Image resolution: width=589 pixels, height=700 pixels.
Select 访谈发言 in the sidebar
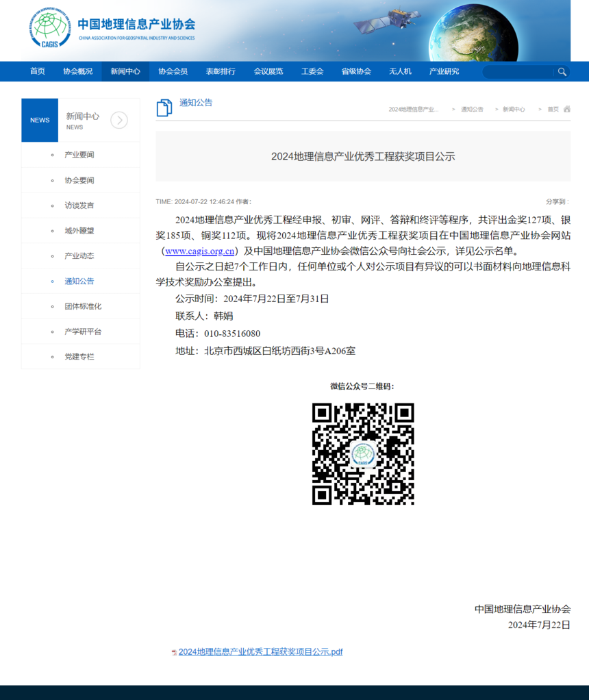[79, 205]
